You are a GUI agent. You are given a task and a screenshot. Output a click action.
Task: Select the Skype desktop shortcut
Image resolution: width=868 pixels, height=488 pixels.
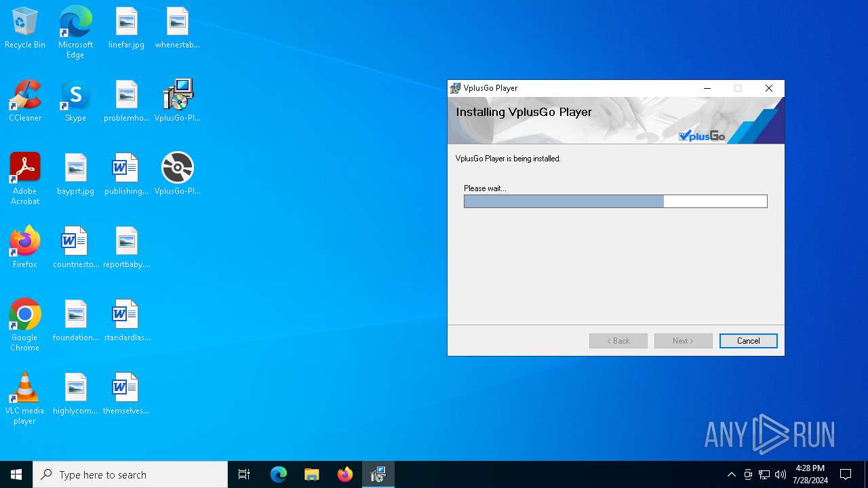[75, 101]
